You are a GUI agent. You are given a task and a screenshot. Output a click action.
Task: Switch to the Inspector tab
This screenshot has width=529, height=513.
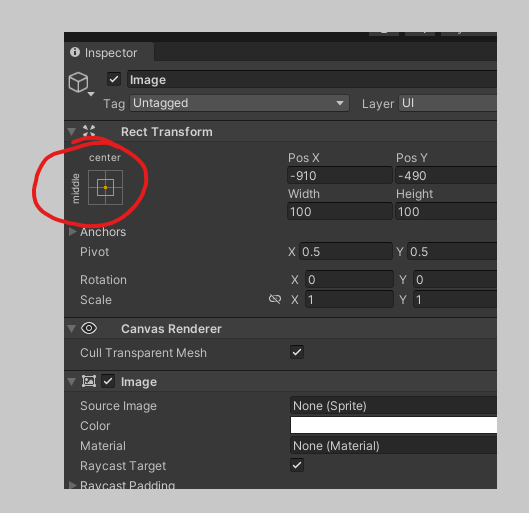tap(109, 52)
